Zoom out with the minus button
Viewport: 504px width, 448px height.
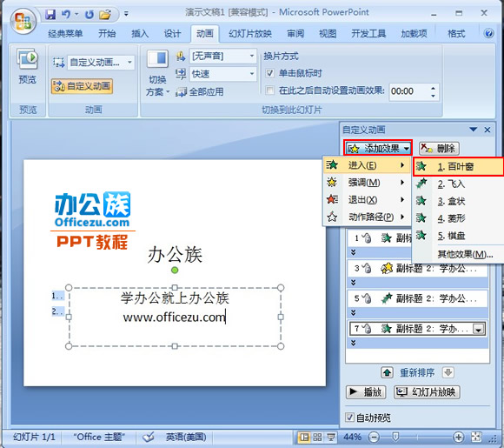374,437
